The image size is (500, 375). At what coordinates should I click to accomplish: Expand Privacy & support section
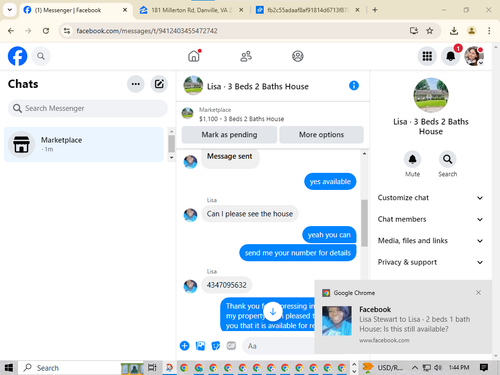click(x=430, y=262)
